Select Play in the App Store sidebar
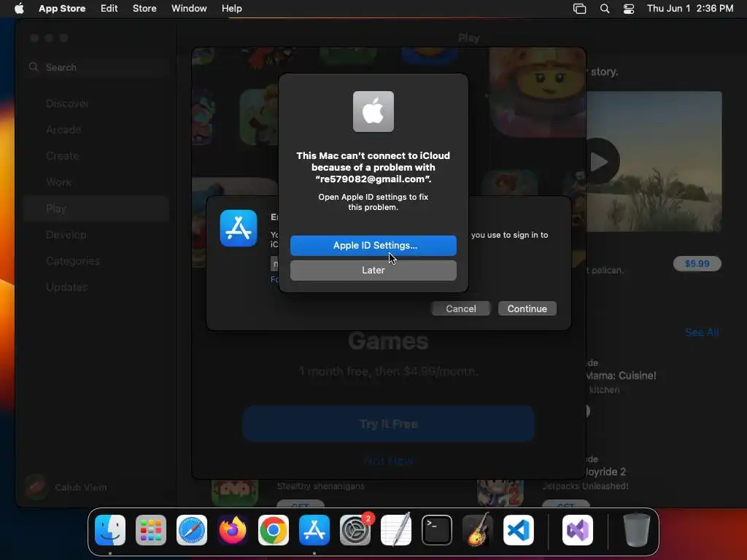Screen dimensions: 747x560 click(x=96, y=209)
